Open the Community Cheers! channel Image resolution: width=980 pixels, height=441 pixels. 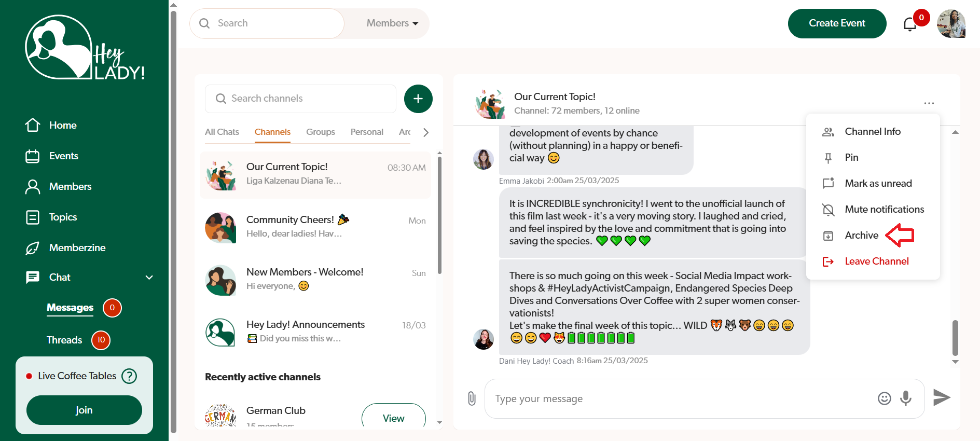pyautogui.click(x=315, y=227)
